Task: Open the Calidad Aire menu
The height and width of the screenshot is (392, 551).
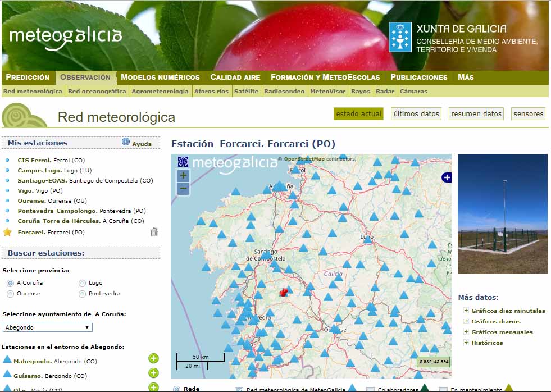Action: (x=235, y=78)
